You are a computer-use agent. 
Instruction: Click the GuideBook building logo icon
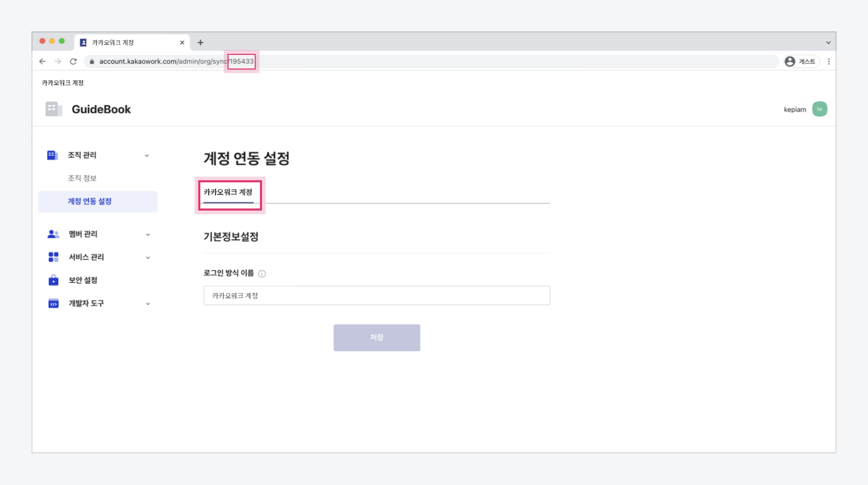53,109
